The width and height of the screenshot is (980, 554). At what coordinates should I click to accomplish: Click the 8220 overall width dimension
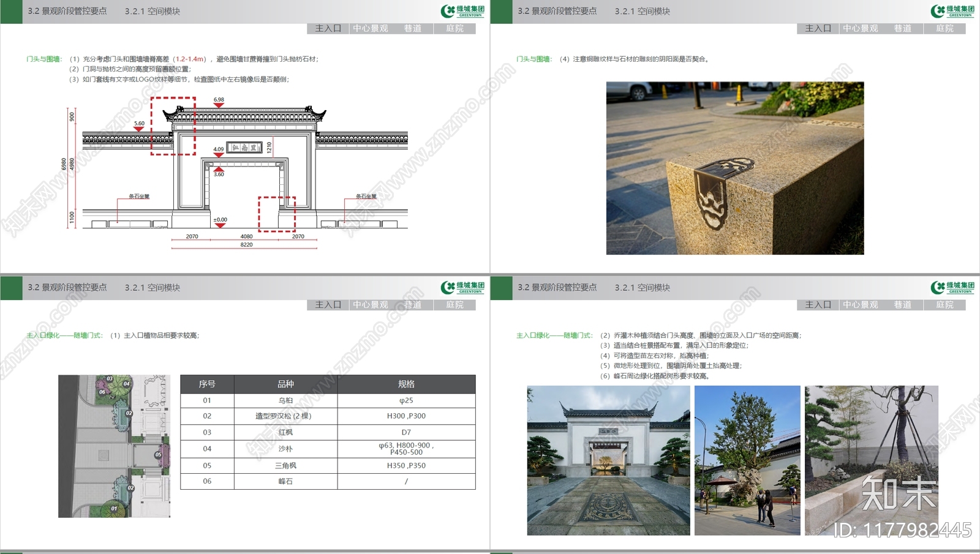click(246, 245)
